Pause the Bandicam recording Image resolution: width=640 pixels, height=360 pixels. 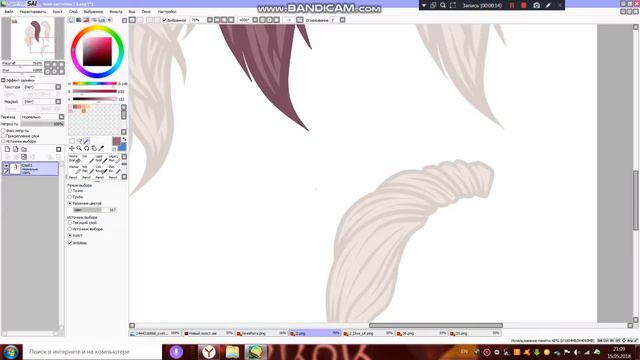click(512, 5)
